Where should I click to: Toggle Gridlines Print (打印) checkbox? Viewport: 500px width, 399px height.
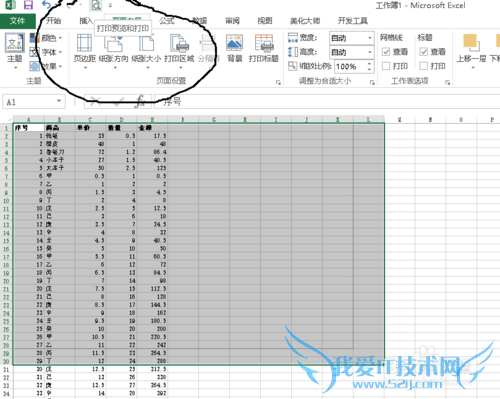pos(386,66)
